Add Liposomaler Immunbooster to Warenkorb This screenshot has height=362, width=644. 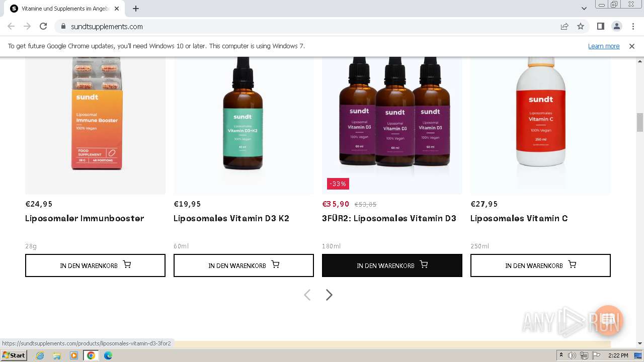[95, 265]
